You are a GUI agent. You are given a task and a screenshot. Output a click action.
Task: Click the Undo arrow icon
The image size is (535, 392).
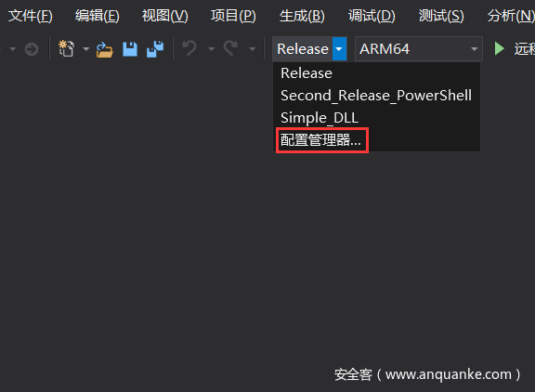click(x=189, y=48)
